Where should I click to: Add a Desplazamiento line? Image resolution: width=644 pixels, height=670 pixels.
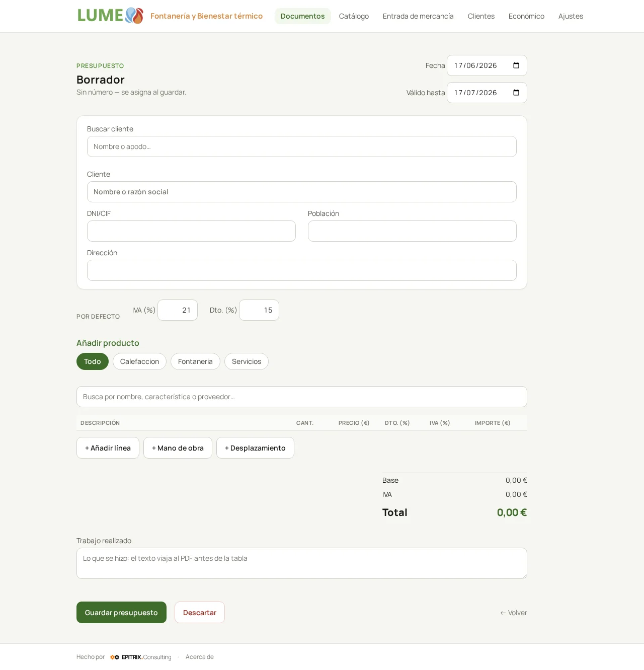[x=255, y=448]
